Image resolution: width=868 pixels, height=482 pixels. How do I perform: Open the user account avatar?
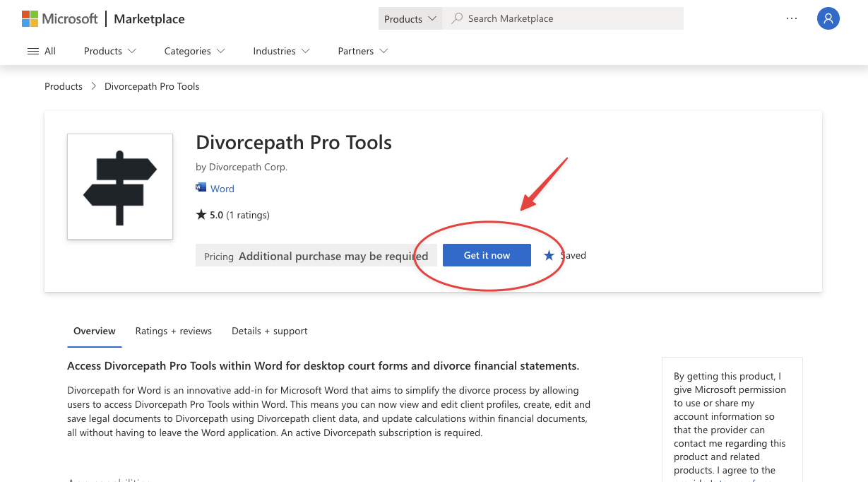coord(828,18)
